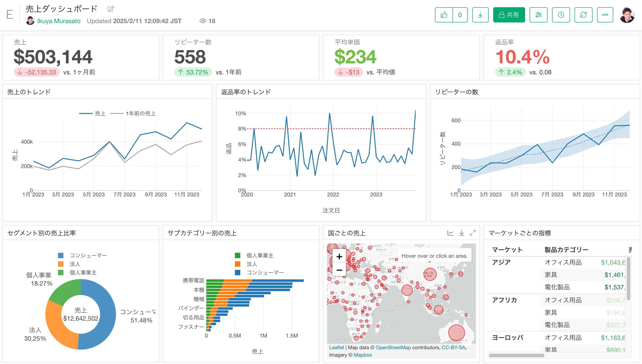Click the like count showing 0
Image resolution: width=642 pixels, height=364 pixels.
click(x=460, y=15)
